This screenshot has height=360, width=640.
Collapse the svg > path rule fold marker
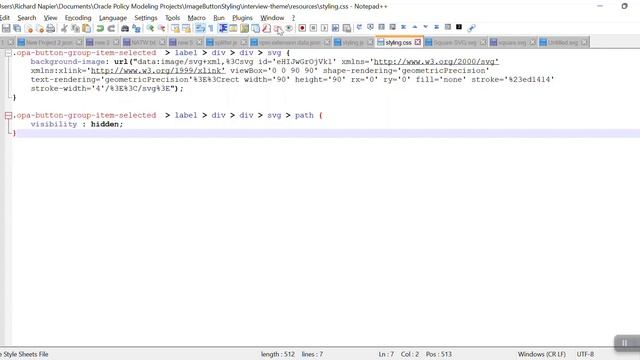click(x=8, y=116)
